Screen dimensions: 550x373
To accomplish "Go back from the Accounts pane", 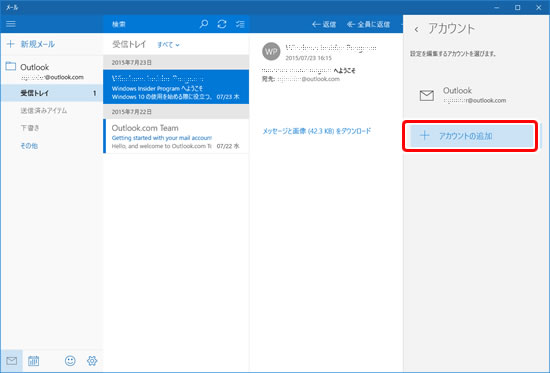I will click(416, 29).
